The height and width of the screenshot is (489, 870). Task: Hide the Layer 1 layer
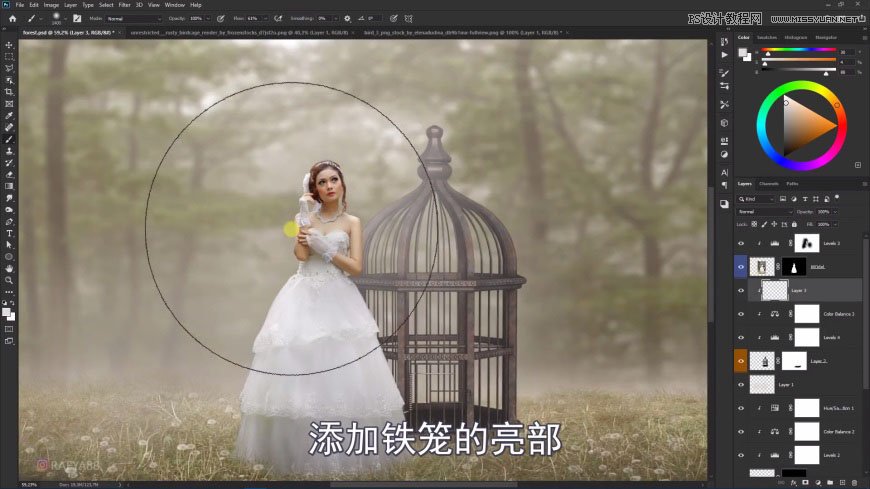(741, 385)
